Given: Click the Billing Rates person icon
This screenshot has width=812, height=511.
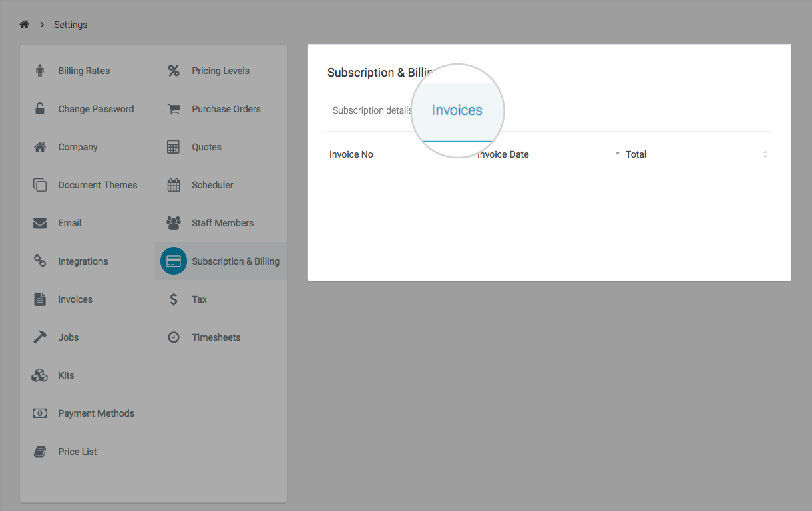Looking at the screenshot, I should [x=40, y=71].
